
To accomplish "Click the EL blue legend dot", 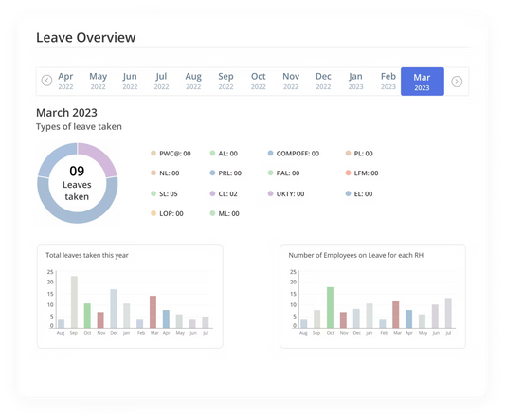I will [x=348, y=193].
